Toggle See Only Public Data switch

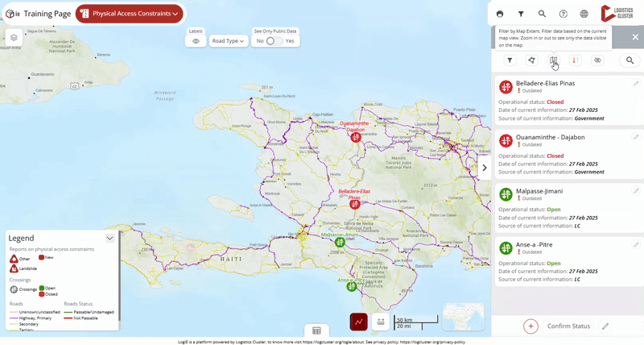tap(275, 41)
